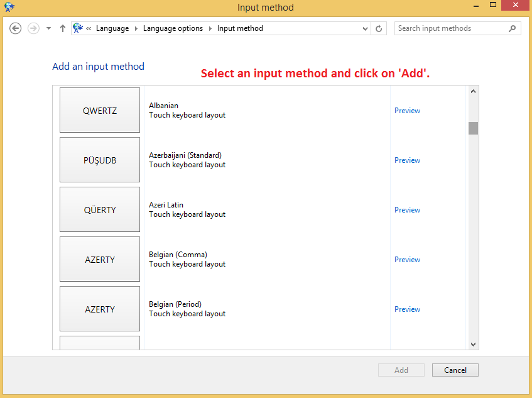Click the list scroll down arrow
Image resolution: width=532 pixels, height=398 pixels.
tap(474, 345)
